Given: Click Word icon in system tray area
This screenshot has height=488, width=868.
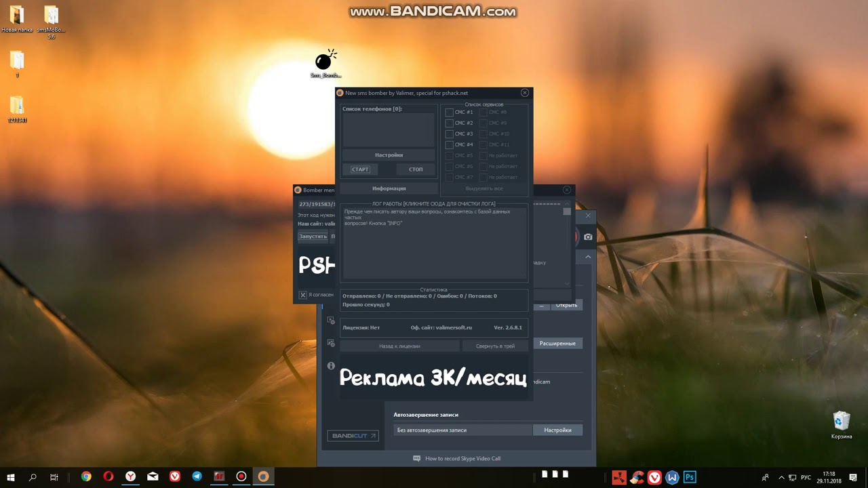Looking at the screenshot, I should click(672, 477).
